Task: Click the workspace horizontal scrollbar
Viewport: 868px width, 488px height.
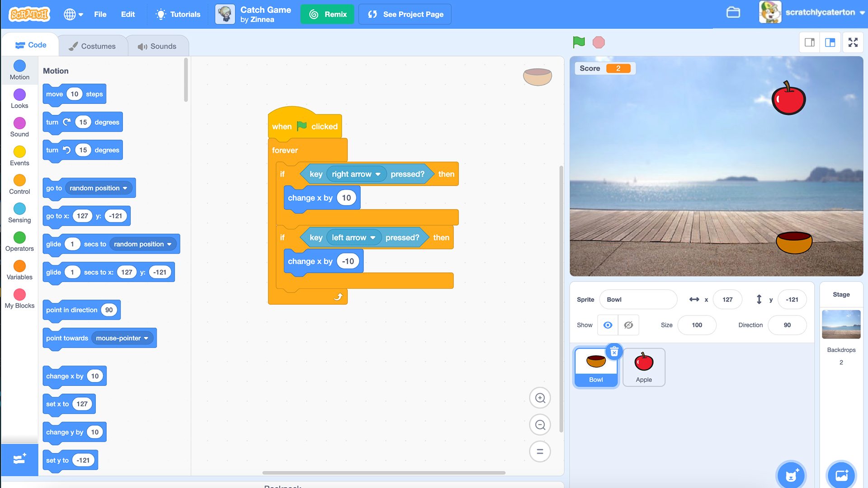Action: pyautogui.click(x=384, y=473)
